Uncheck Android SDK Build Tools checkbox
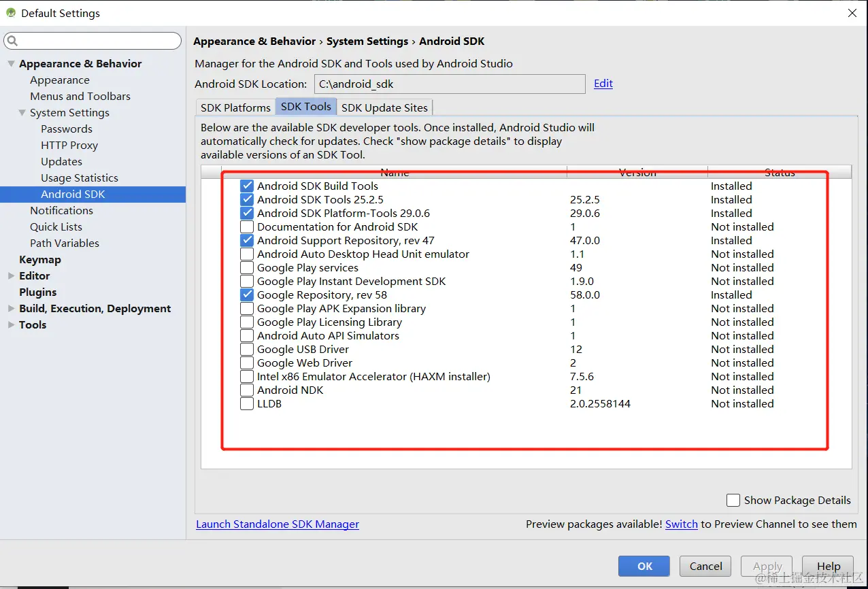Image resolution: width=868 pixels, height=589 pixels. pos(247,186)
